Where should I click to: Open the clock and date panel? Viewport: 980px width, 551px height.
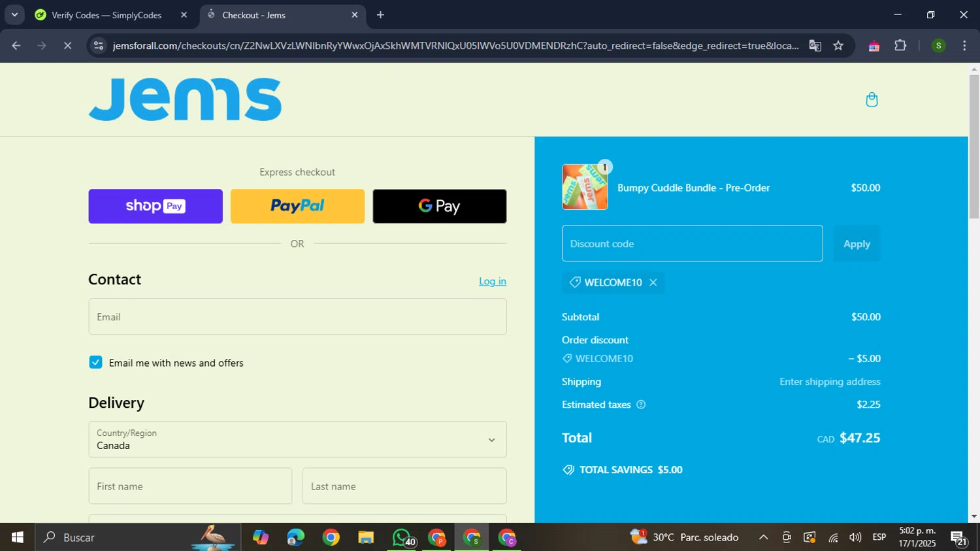point(917,537)
